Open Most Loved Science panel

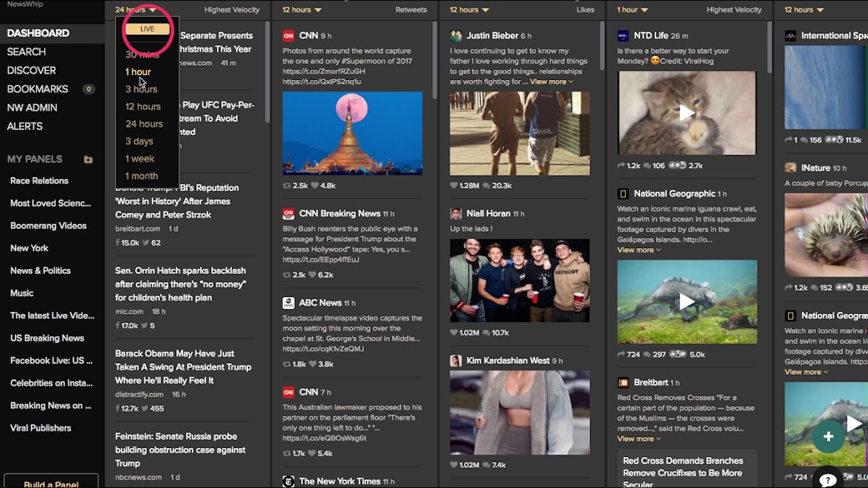coord(50,203)
